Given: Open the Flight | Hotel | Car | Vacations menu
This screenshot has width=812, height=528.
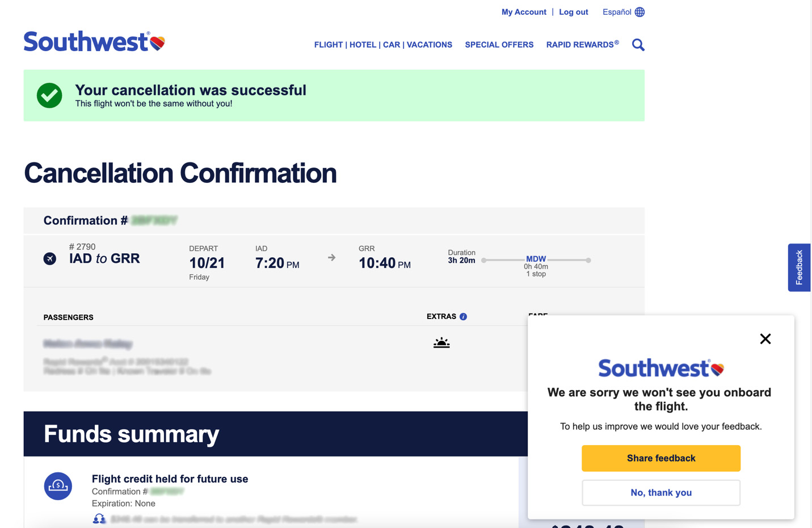Looking at the screenshot, I should 383,45.
